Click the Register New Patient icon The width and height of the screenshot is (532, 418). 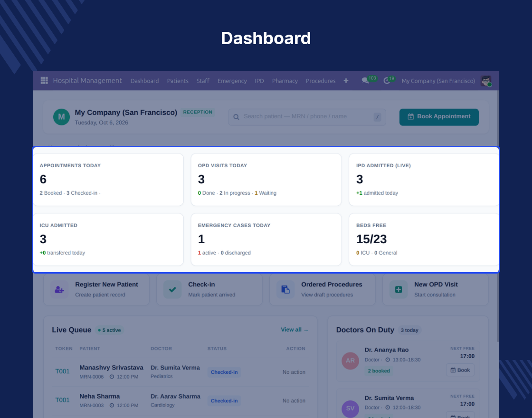pos(59,289)
